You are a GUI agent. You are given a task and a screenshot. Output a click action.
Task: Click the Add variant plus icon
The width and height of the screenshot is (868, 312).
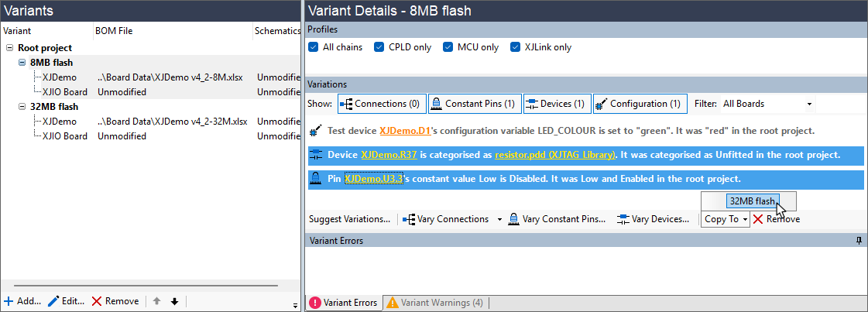(x=9, y=301)
